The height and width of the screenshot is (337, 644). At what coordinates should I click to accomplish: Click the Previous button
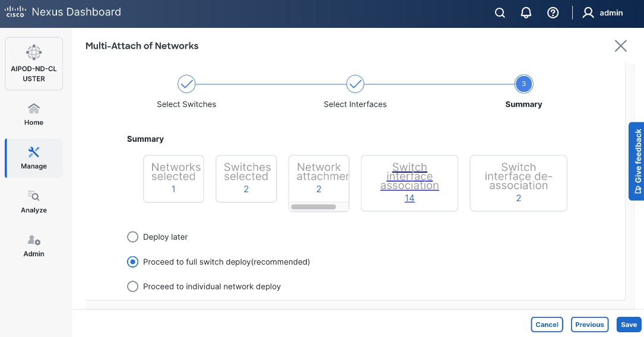click(x=589, y=325)
